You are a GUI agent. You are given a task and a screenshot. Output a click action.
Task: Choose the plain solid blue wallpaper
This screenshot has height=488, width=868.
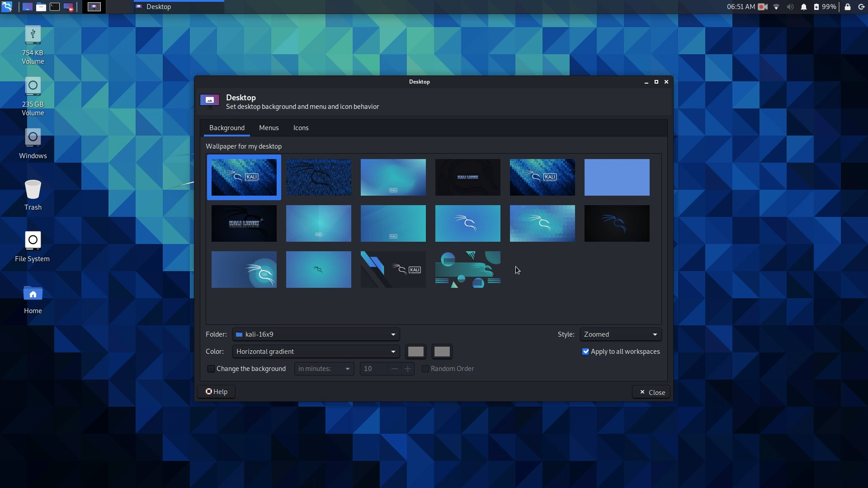(x=617, y=177)
